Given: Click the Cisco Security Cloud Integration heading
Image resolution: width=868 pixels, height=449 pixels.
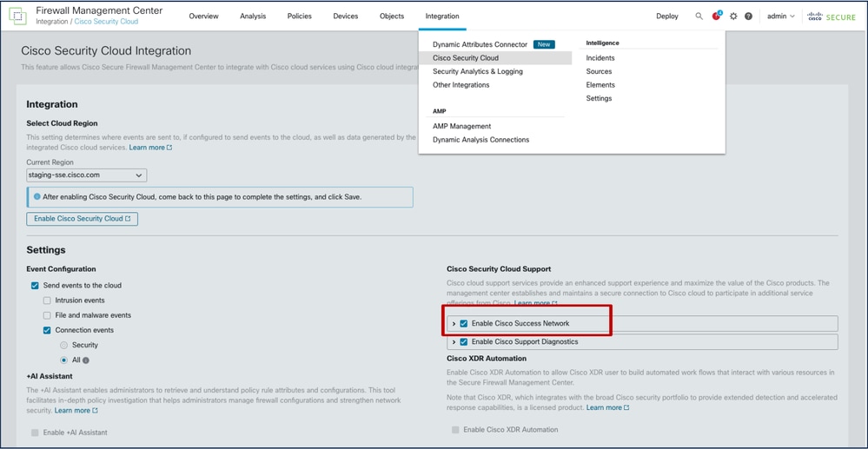Looking at the screenshot, I should point(106,51).
